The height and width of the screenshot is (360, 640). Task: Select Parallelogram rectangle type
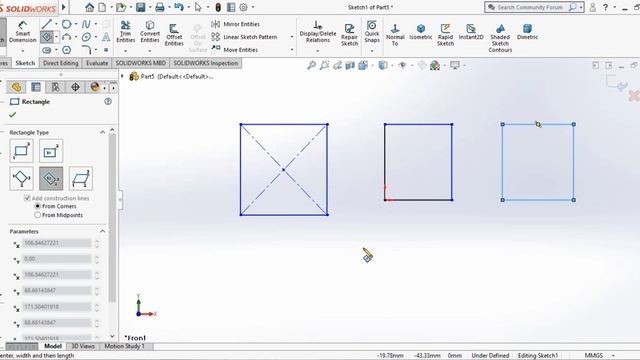81,178
